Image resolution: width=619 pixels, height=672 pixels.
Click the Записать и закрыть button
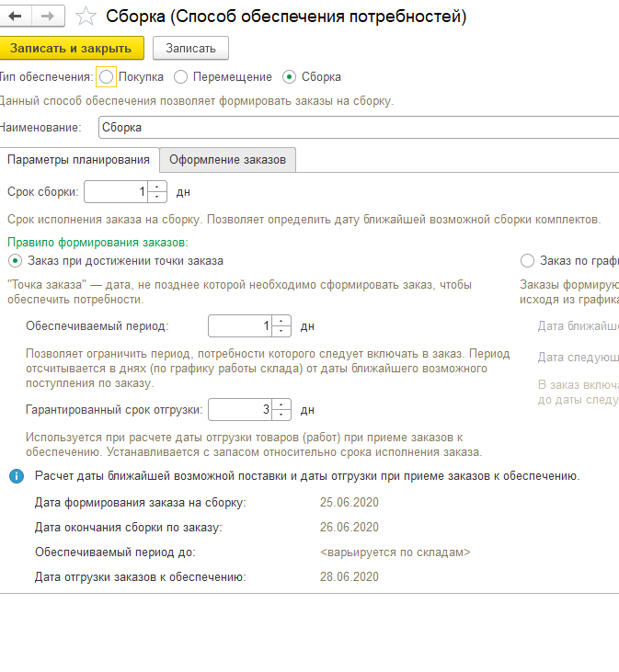click(71, 48)
